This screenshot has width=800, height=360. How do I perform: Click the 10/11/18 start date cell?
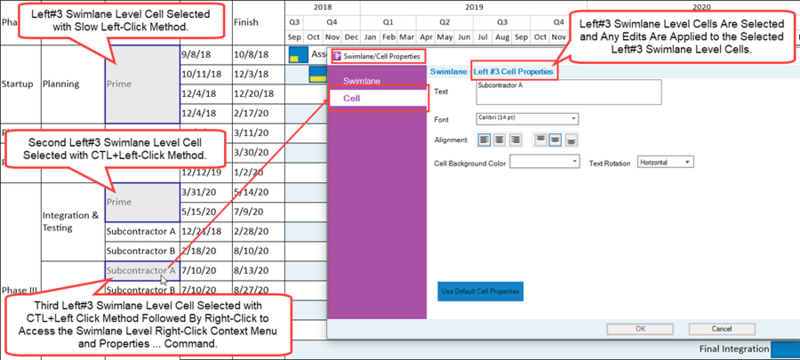206,74
